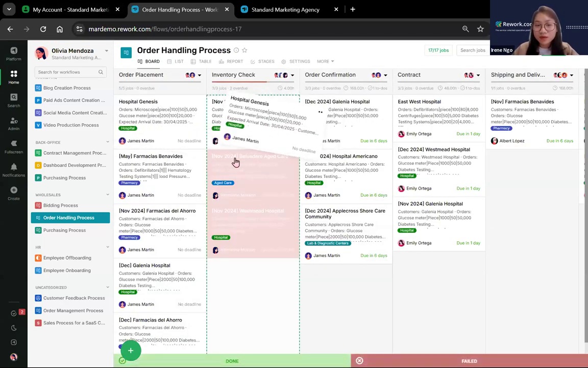The image size is (588, 368).
Task: Open Video Production Process workflow
Action: 71,125
